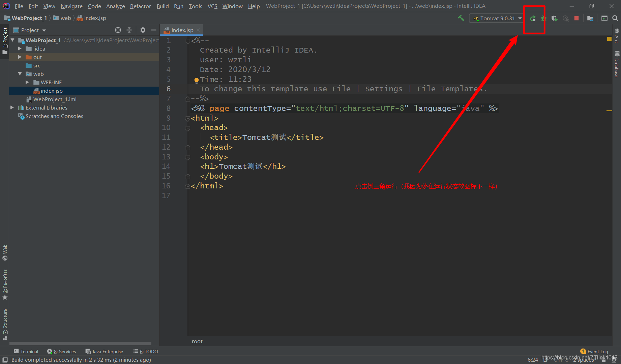This screenshot has height=364, width=621.
Task: Click the Project panel horizontal scrollbar
Action: tap(81, 343)
